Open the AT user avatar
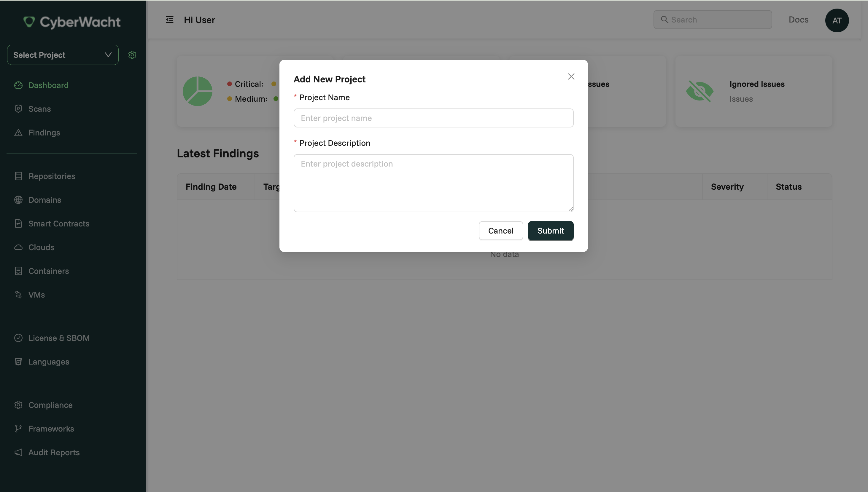The height and width of the screenshot is (492, 868). pyautogui.click(x=837, y=20)
